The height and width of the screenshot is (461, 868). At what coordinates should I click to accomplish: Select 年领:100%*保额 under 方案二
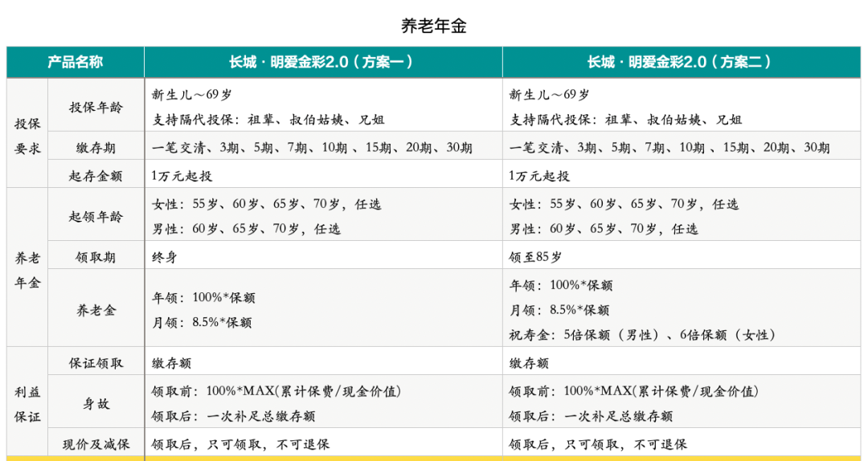tap(561, 286)
